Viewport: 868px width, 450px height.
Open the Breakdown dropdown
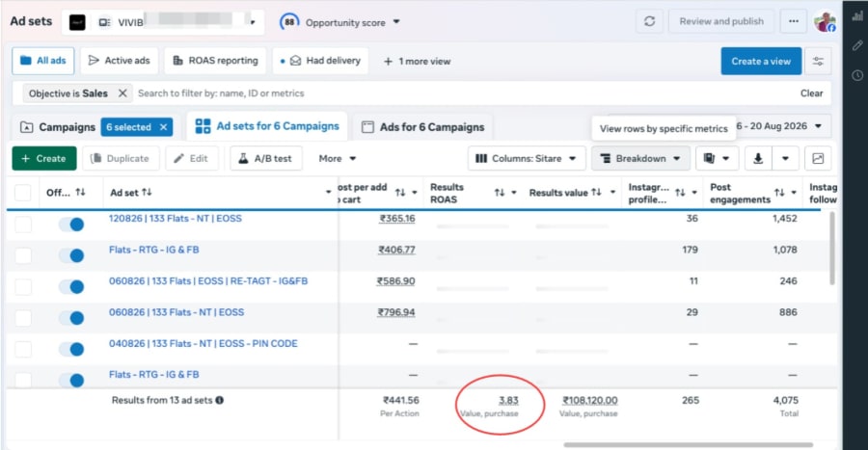[640, 159]
